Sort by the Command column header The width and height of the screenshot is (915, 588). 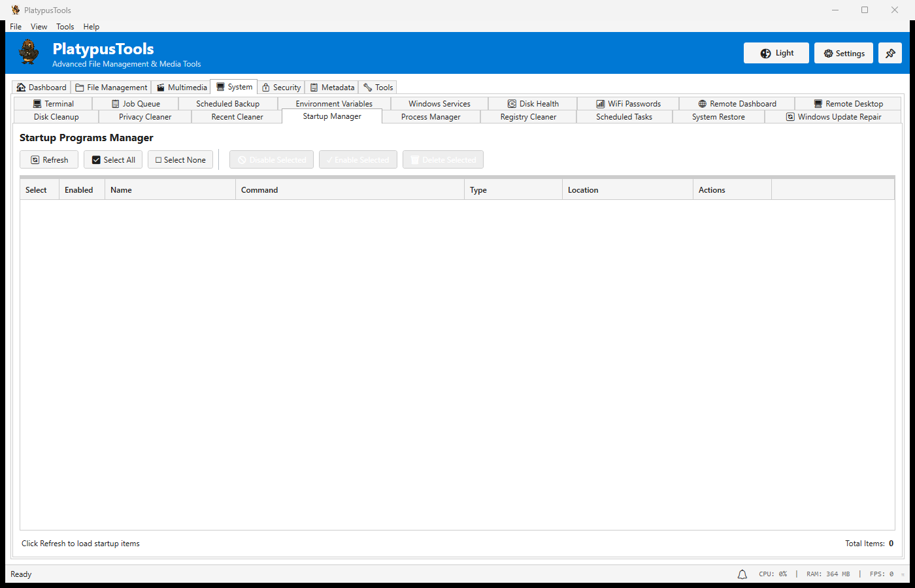[259, 190]
